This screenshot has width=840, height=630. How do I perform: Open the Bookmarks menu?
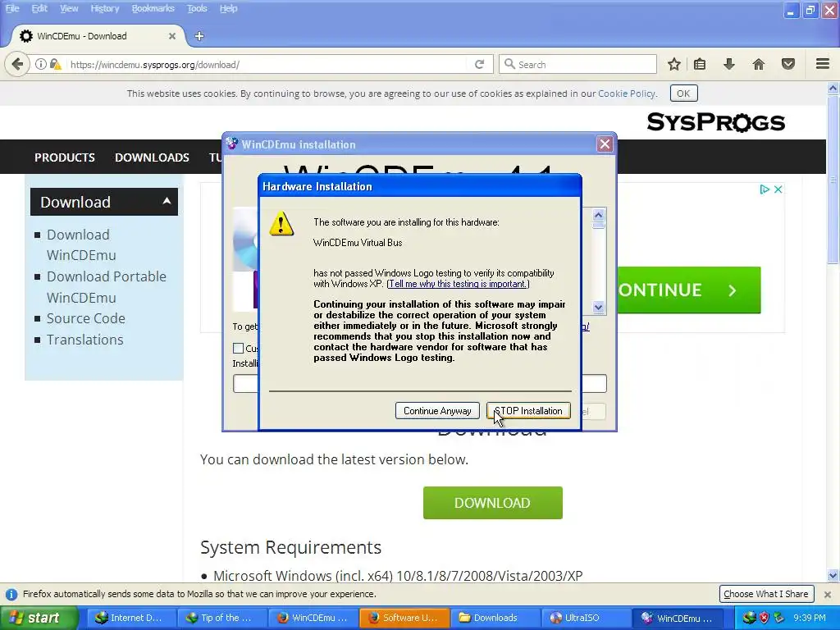pyautogui.click(x=153, y=8)
